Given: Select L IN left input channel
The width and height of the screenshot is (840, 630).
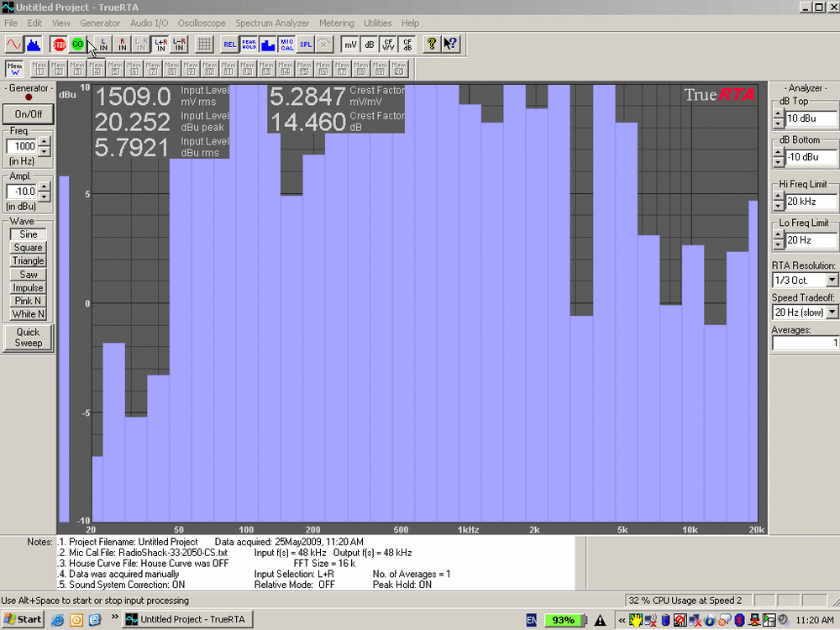Looking at the screenshot, I should [x=103, y=45].
